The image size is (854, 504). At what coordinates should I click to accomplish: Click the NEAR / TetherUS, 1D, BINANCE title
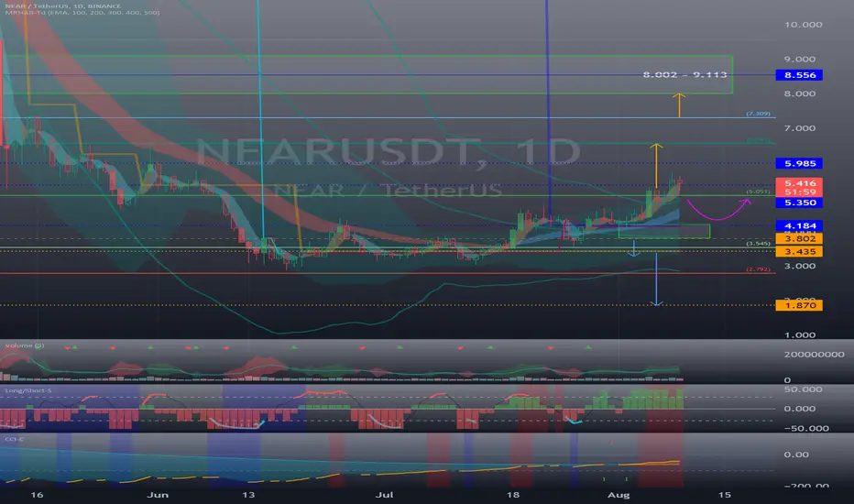point(63,6)
